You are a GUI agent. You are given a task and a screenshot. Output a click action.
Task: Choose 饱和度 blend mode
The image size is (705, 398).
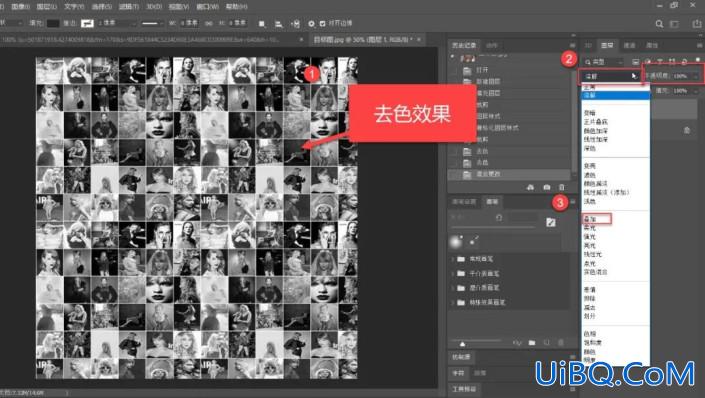click(593, 343)
